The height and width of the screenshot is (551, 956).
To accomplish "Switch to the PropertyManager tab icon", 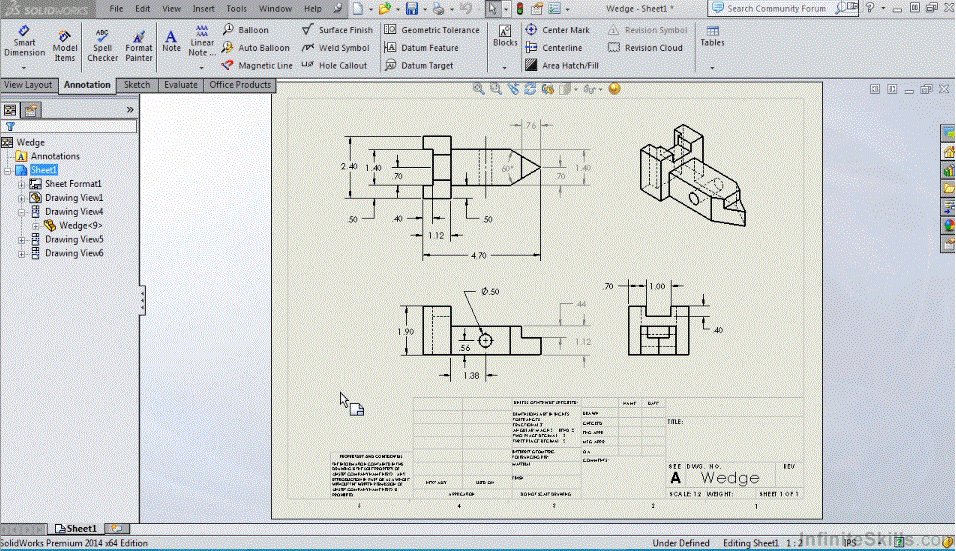I will (x=31, y=110).
